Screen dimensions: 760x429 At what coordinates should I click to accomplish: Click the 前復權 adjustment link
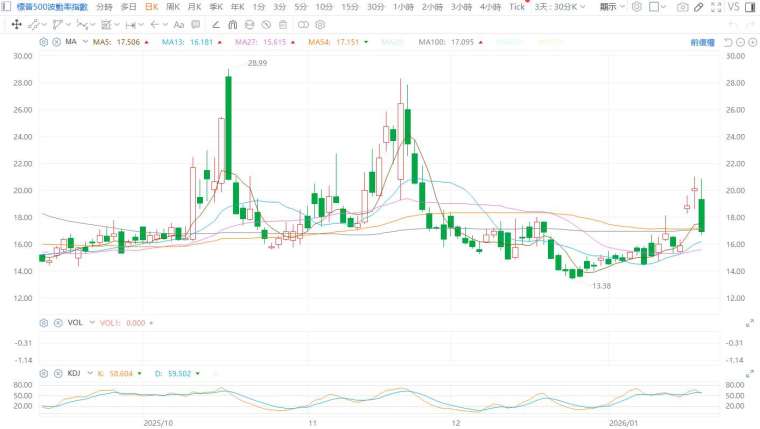click(x=702, y=43)
